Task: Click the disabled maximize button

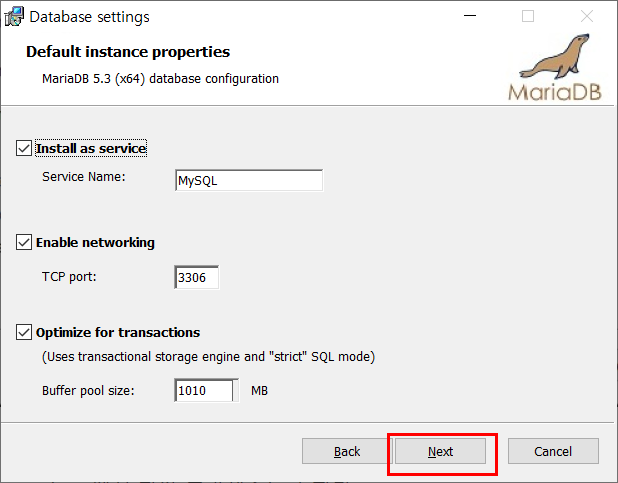Action: tap(528, 16)
